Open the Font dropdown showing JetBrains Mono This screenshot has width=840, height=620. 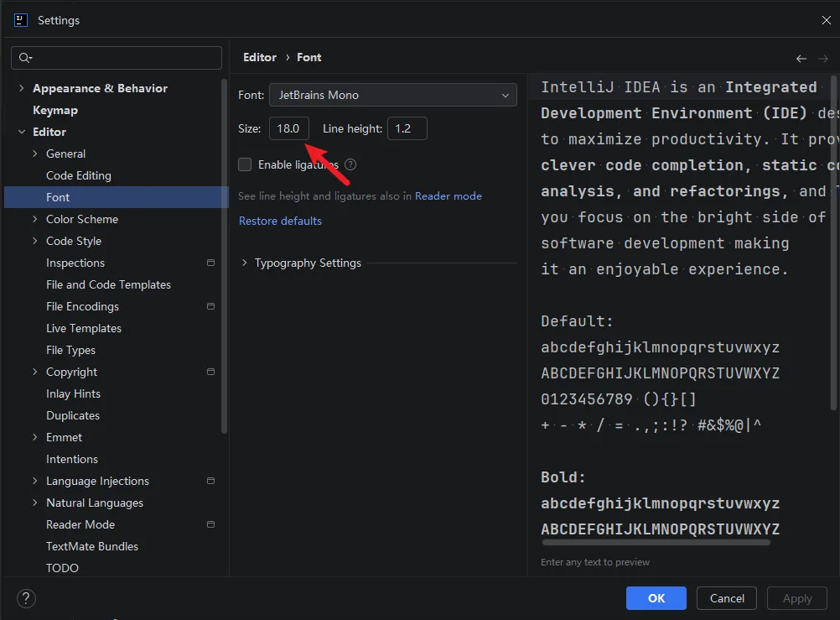(392, 95)
